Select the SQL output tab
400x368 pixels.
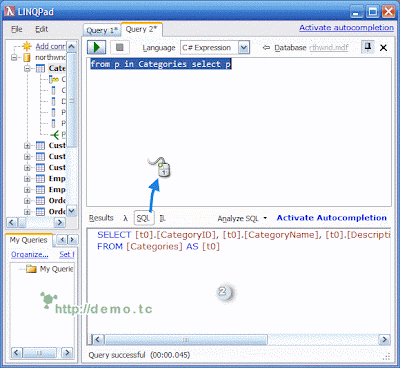pos(143,218)
